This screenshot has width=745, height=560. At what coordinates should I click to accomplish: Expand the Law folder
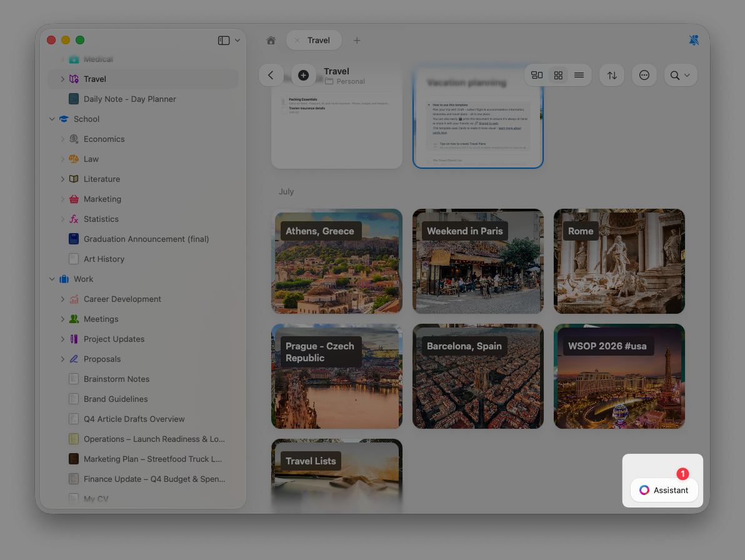tap(62, 159)
